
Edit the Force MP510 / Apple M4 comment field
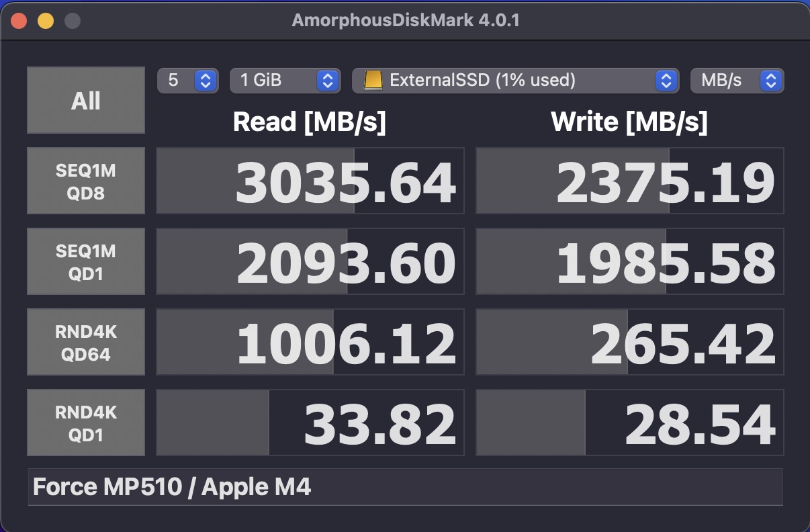coord(405,487)
